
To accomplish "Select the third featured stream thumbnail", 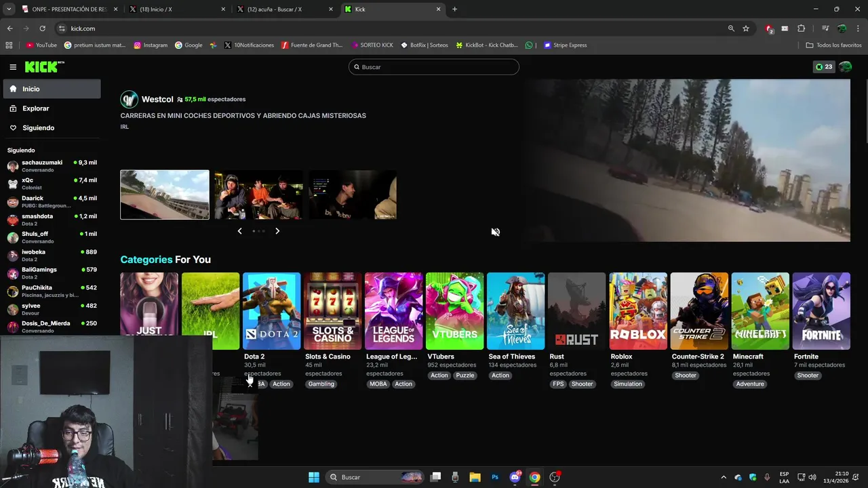I will (353, 195).
